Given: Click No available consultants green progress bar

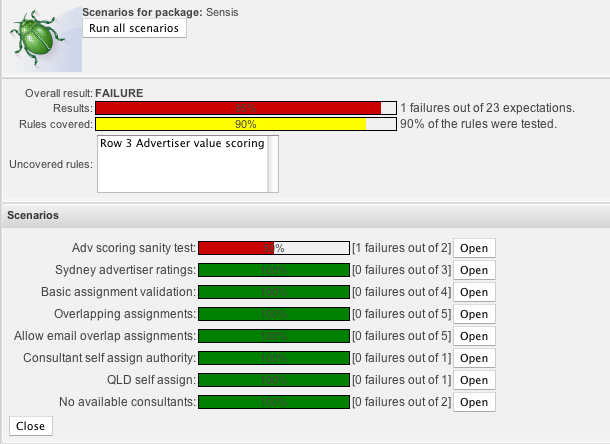Looking at the screenshot, I should pos(274,402).
